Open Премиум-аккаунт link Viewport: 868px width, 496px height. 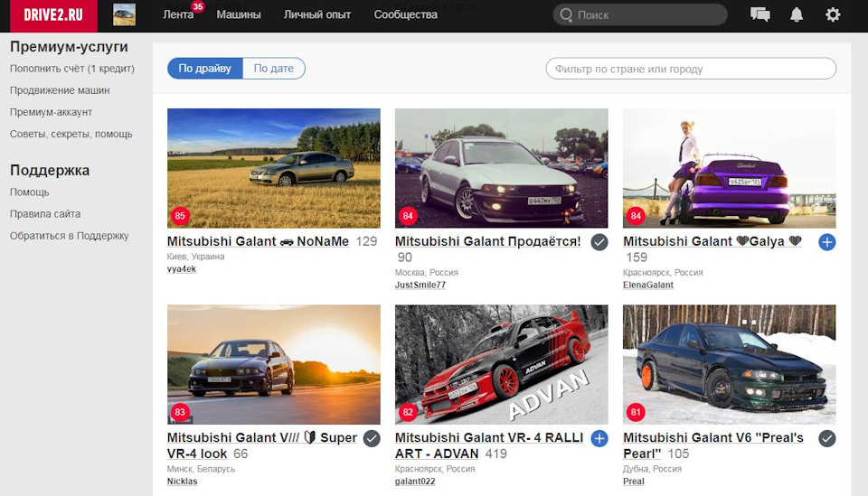tap(51, 112)
